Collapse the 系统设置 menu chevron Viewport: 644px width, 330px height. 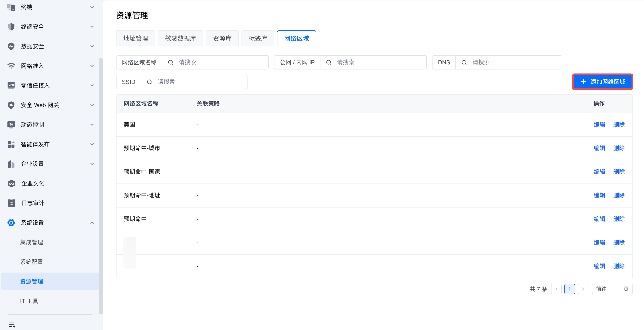pyautogui.click(x=92, y=223)
